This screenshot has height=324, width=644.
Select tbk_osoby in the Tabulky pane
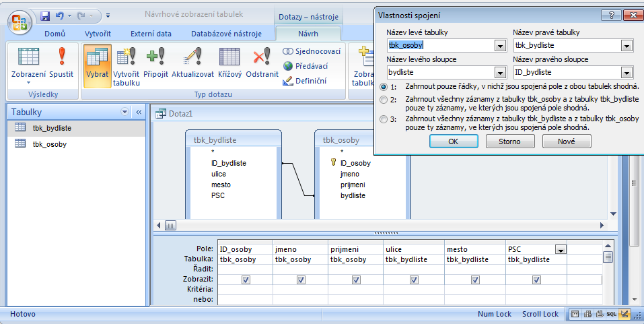[49, 143]
